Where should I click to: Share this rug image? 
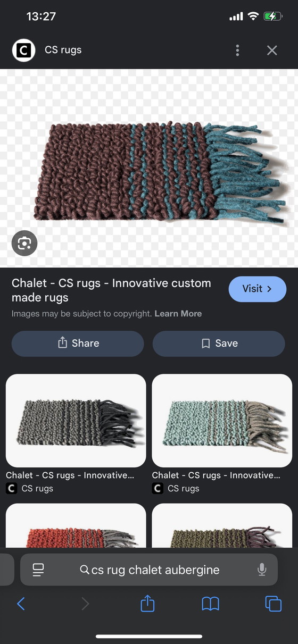(78, 344)
